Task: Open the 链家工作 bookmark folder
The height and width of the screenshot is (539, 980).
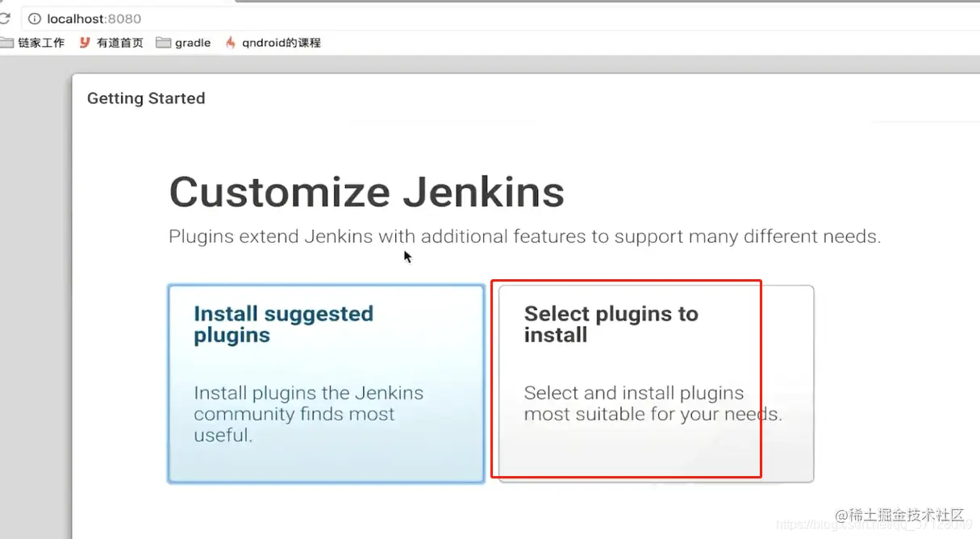Action: [x=33, y=43]
